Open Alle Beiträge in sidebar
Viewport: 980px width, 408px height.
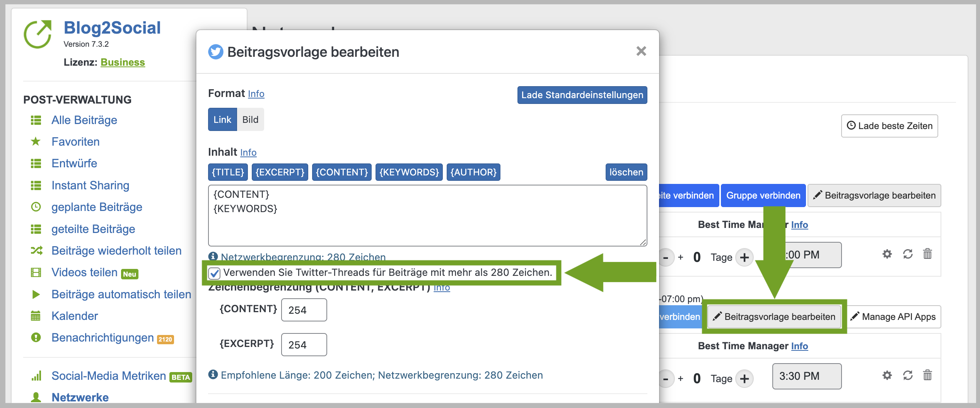pos(84,120)
